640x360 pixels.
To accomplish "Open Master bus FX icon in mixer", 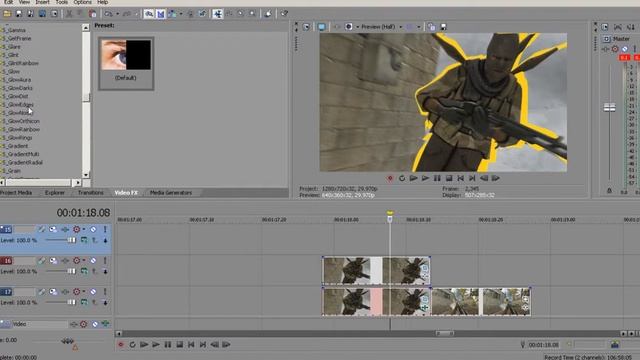I will (605, 49).
